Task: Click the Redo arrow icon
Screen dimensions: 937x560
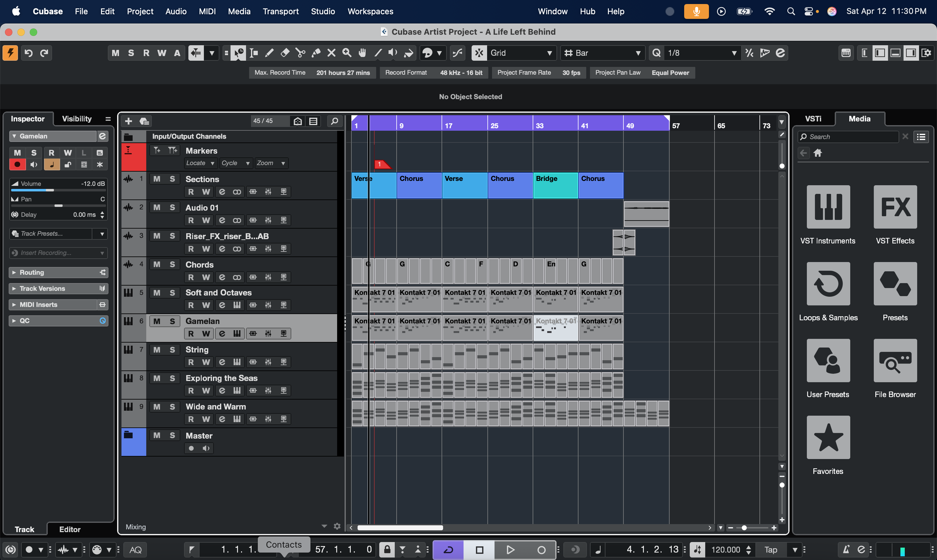Action: (x=44, y=53)
